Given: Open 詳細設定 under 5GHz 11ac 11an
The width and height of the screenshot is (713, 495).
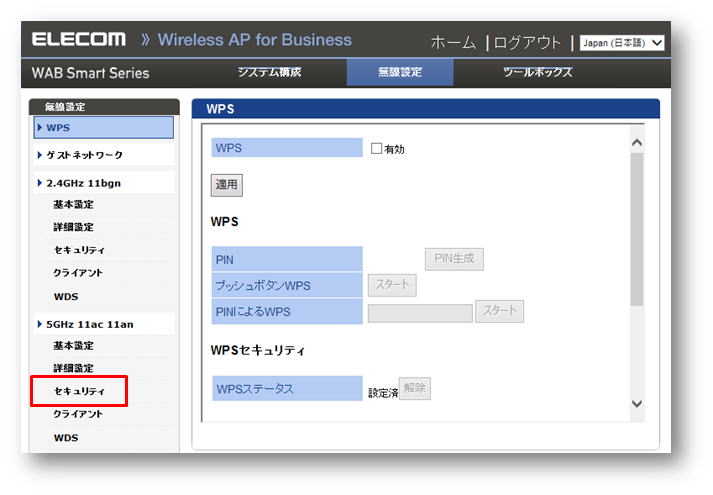Looking at the screenshot, I should (x=73, y=368).
